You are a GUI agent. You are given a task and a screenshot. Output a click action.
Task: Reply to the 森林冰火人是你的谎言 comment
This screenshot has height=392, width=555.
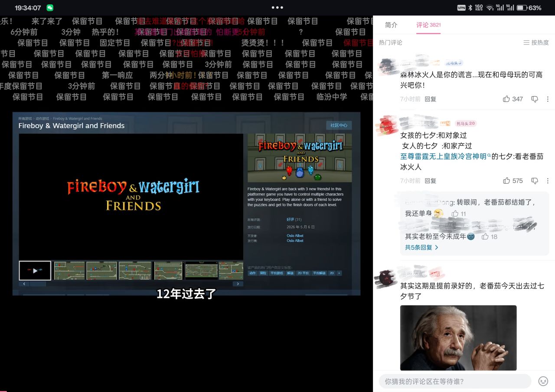point(431,99)
